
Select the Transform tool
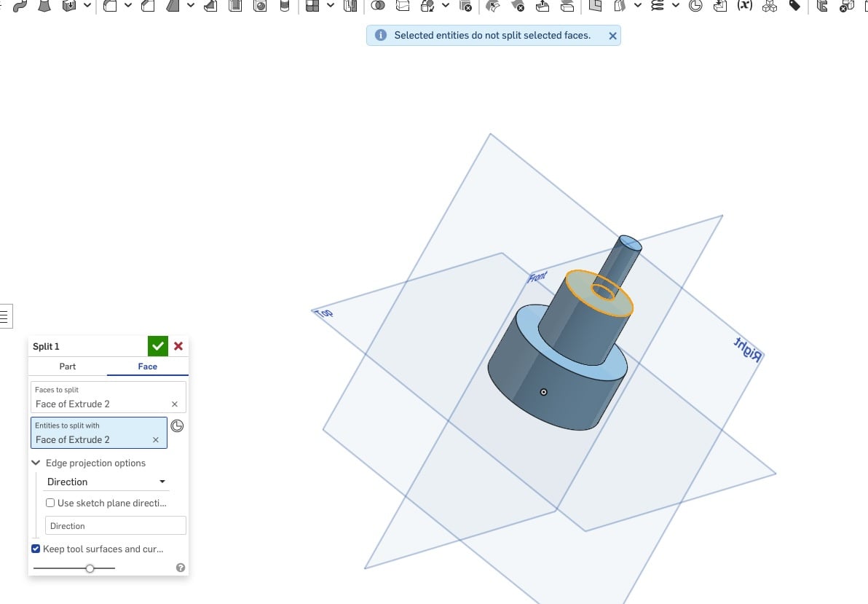click(427, 6)
